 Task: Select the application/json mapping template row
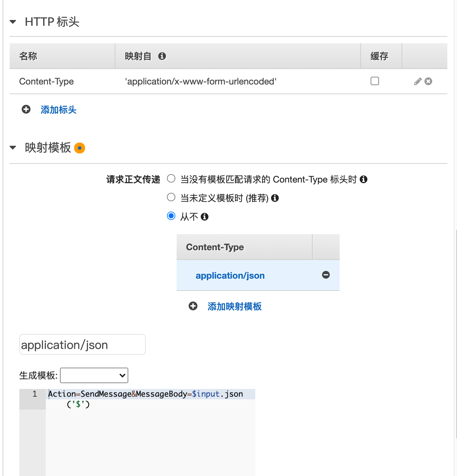(x=258, y=275)
